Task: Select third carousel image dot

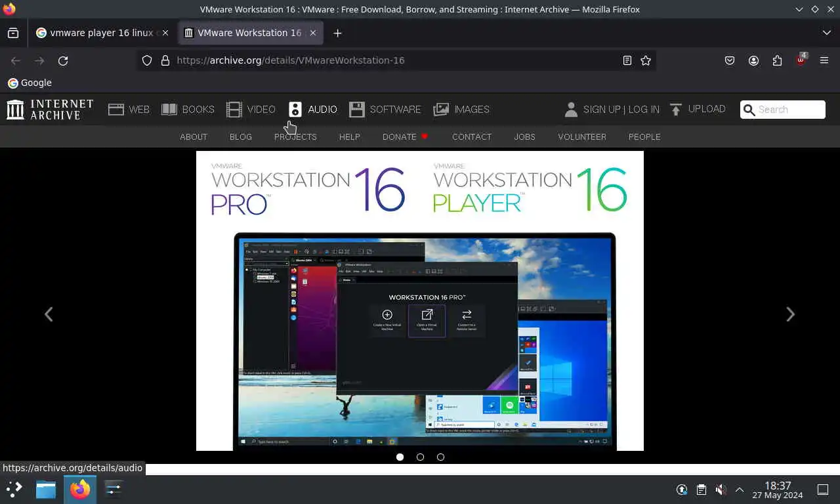Action: click(x=440, y=457)
